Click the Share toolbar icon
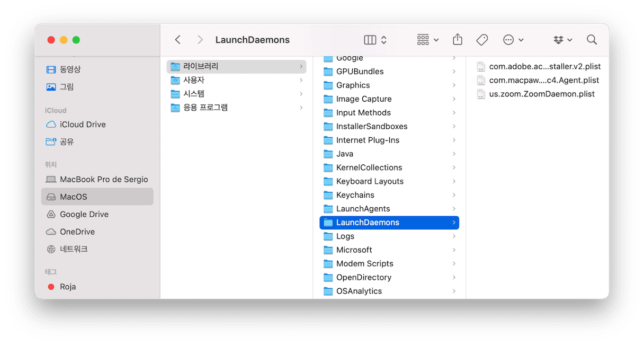The image size is (644, 345). [x=458, y=40]
